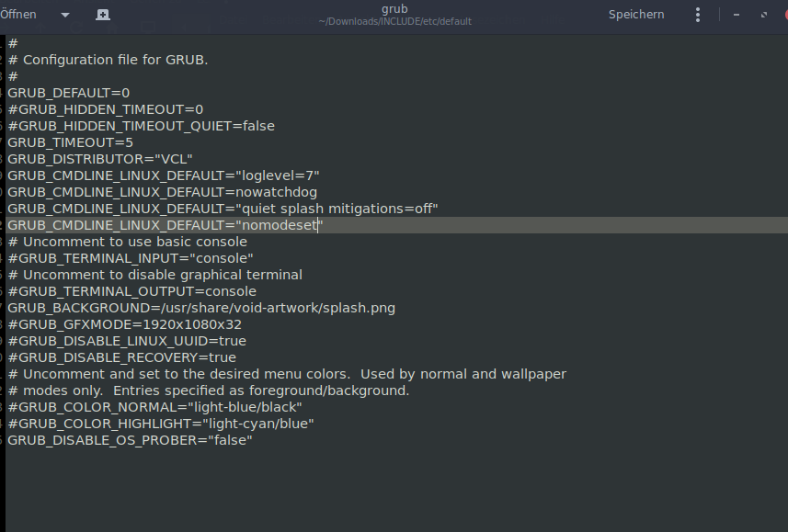The height and width of the screenshot is (532, 788).
Task: Place cursor on GRUB_DEFAULT=0 line
Action: click(x=69, y=93)
